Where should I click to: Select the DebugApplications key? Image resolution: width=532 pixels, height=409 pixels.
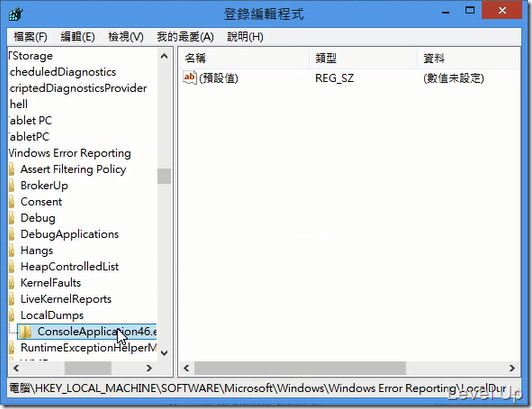[x=70, y=234]
